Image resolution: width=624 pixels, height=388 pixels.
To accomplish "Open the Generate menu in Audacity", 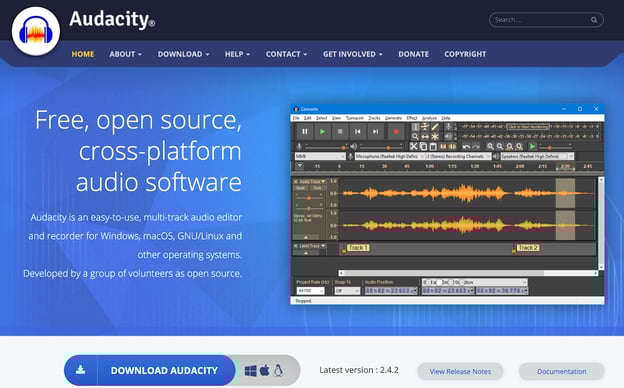I will 393,118.
